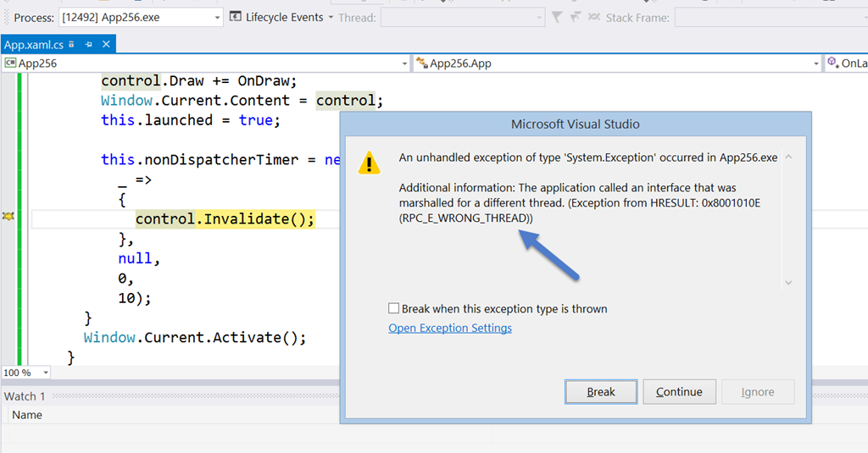
Task: Open the 100 % zoom dropdown
Action: [x=26, y=373]
